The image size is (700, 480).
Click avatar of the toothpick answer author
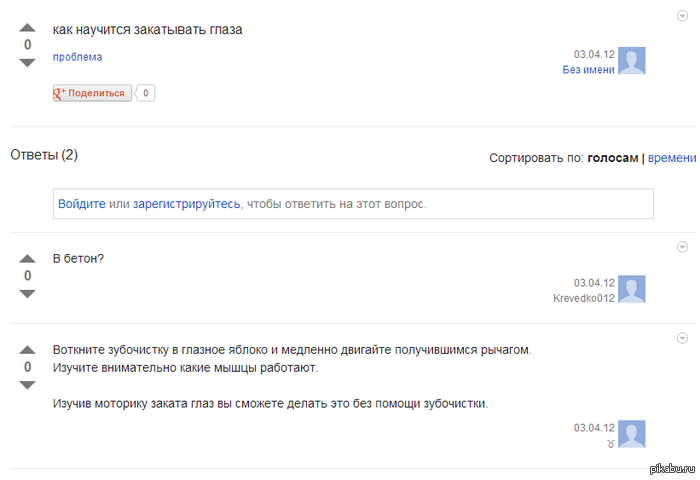point(632,434)
